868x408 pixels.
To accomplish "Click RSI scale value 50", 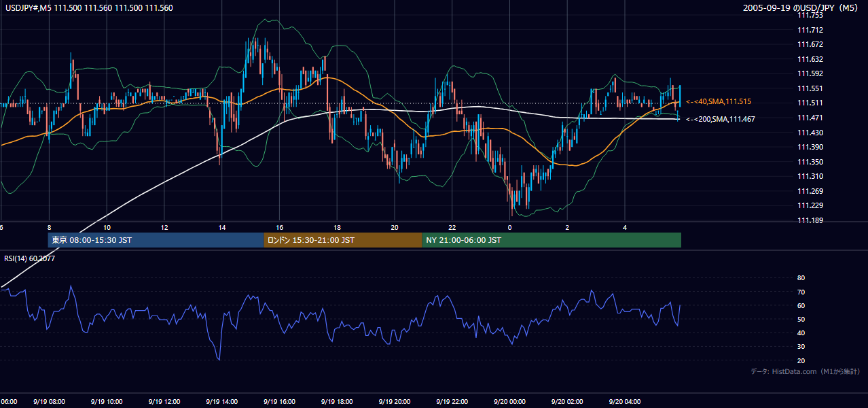I will [x=801, y=319].
